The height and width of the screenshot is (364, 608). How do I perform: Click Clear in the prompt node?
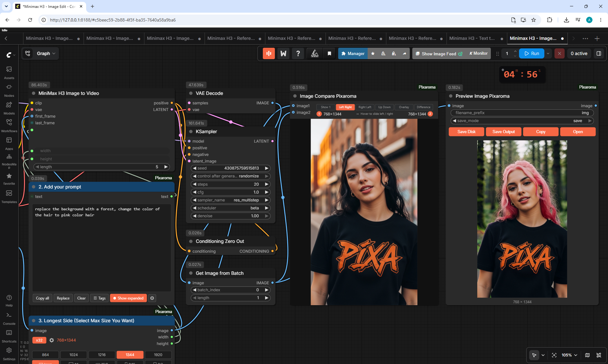tap(81, 298)
